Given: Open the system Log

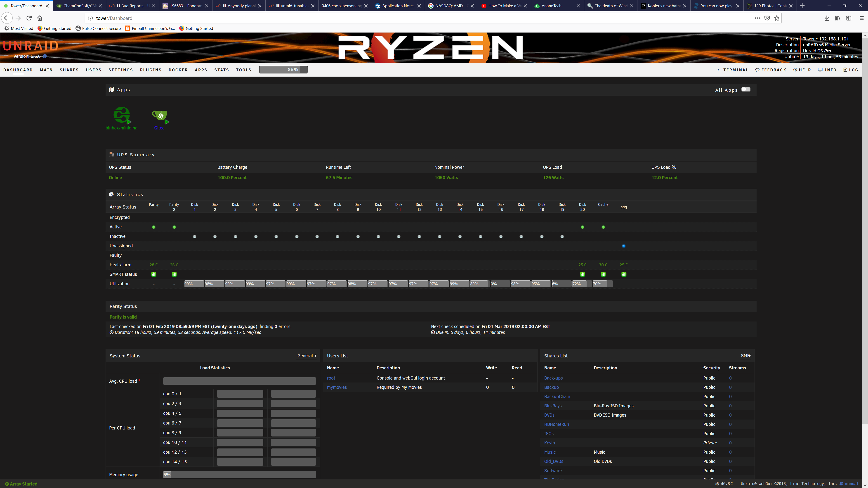Looking at the screenshot, I should [x=851, y=70].
